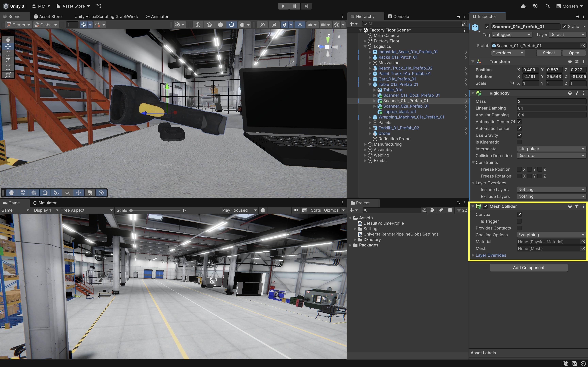Enable the Is Kinematic checkbox
Viewport: 588px width, 367px height.
(519, 142)
